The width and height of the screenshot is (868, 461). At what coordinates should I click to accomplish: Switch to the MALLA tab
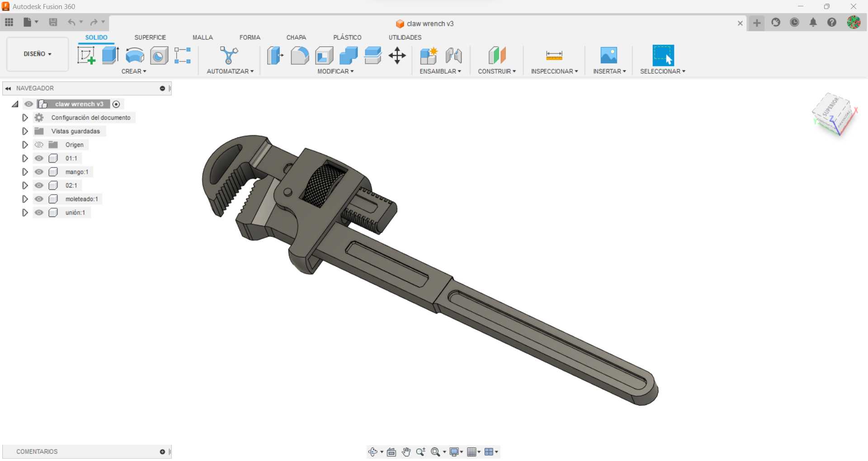[x=203, y=38]
